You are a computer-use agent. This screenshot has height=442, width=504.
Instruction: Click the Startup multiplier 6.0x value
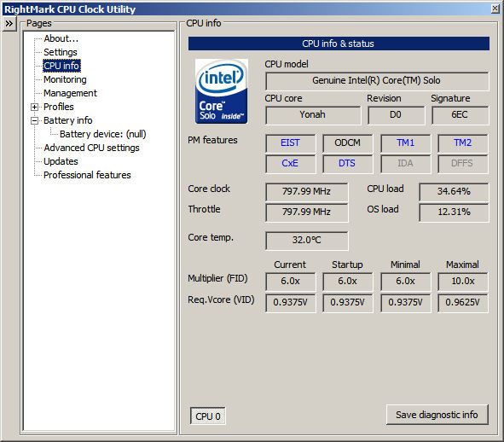click(347, 282)
